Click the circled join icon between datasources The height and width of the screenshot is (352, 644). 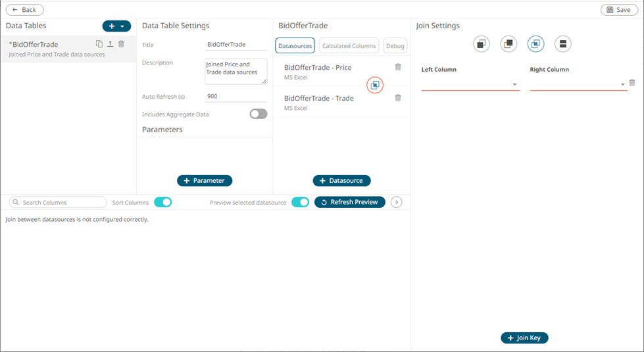pos(374,85)
